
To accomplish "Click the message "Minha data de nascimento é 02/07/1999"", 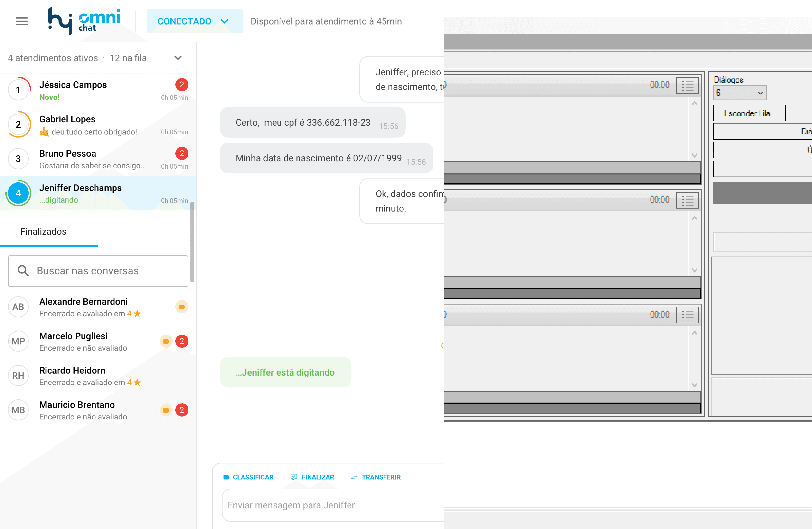I will pos(327,158).
